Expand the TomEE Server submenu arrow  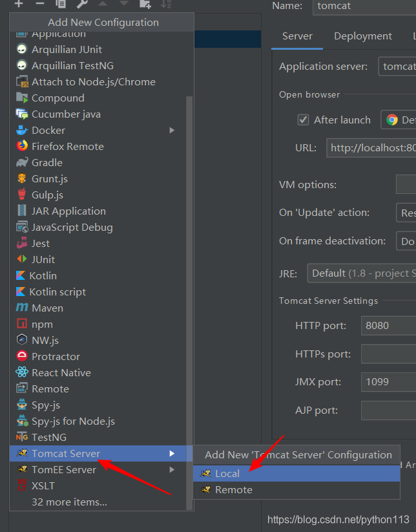point(172,469)
